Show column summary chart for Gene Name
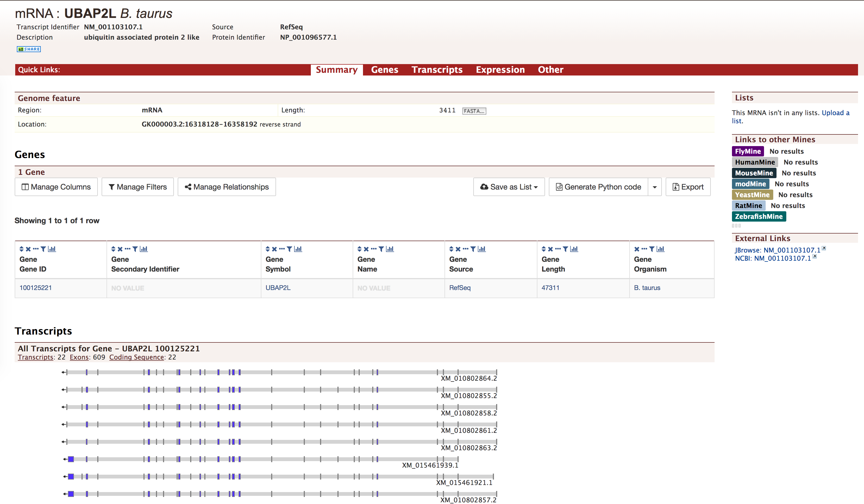 click(390, 249)
